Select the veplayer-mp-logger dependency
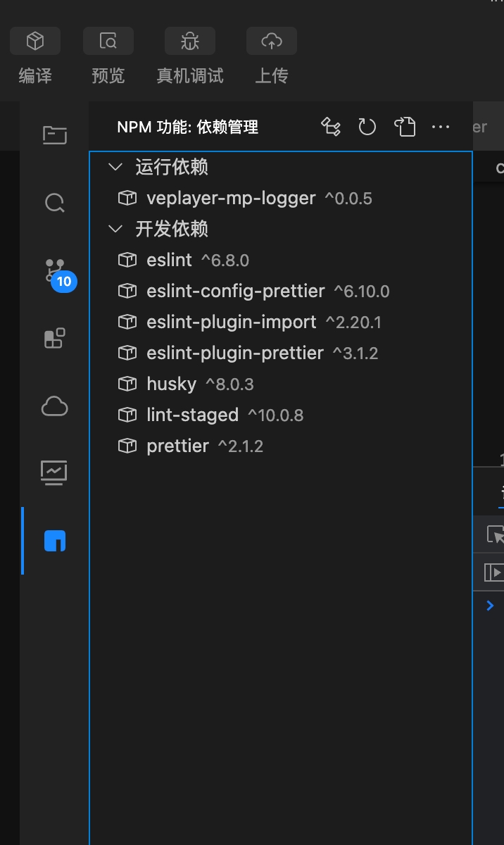The height and width of the screenshot is (845, 504). click(x=231, y=199)
